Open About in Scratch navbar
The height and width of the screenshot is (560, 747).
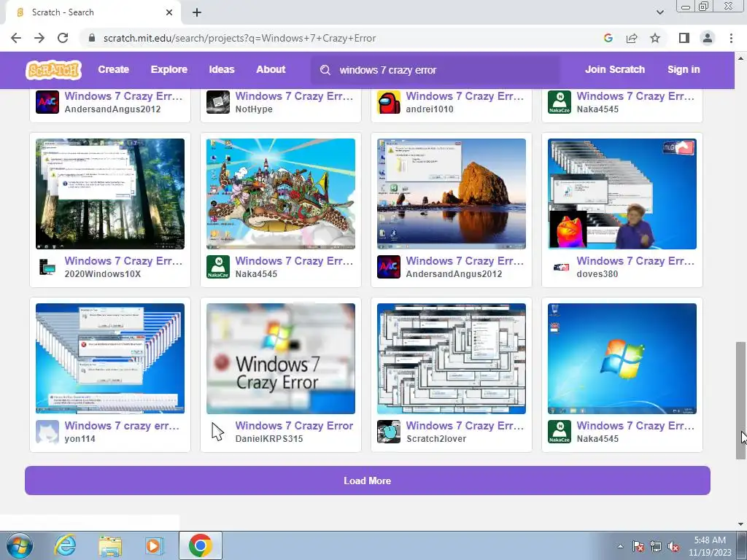click(x=271, y=69)
